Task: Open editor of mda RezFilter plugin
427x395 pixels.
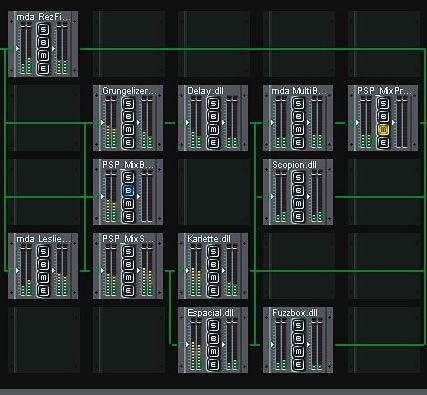Action: click(x=43, y=69)
